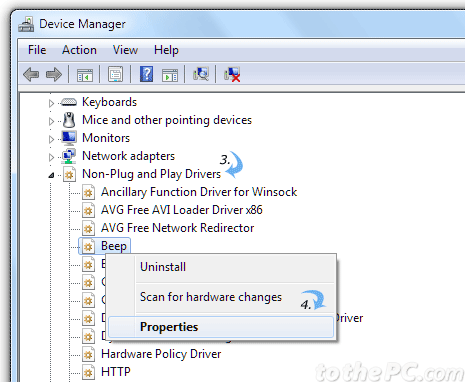The width and height of the screenshot is (465, 382).
Task: Click the Keyboards category icon
Action: point(69,102)
